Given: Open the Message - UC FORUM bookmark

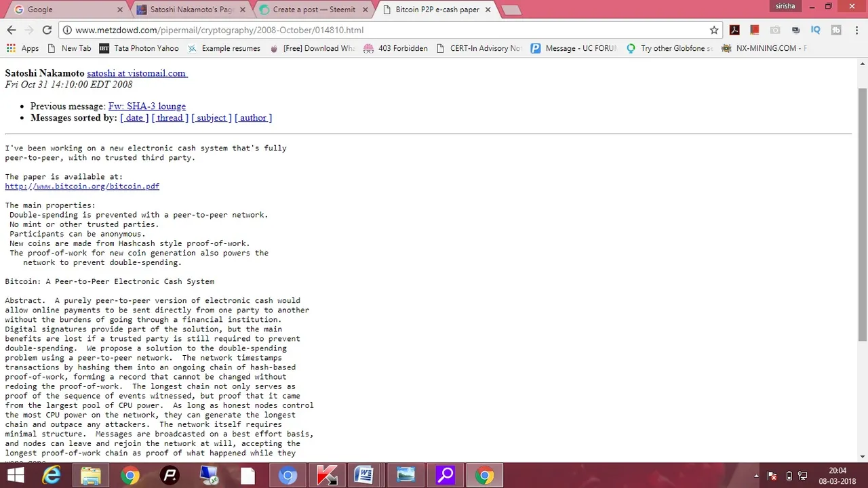Looking at the screenshot, I should (x=574, y=48).
